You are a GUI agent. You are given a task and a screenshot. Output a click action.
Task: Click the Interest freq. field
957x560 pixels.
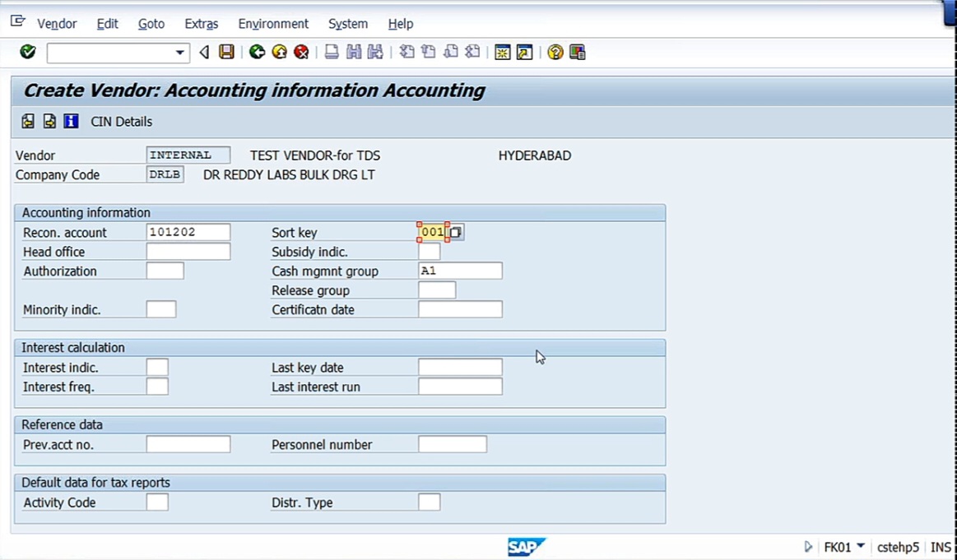157,386
